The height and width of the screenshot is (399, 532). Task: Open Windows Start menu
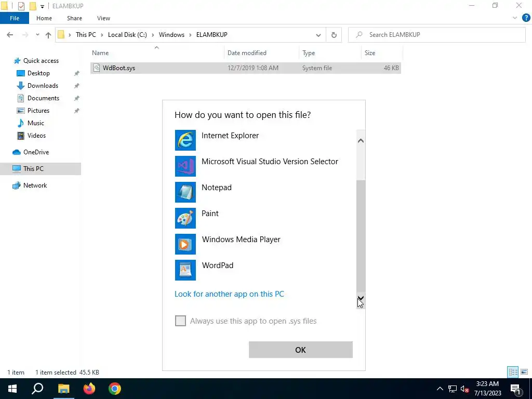pos(12,389)
